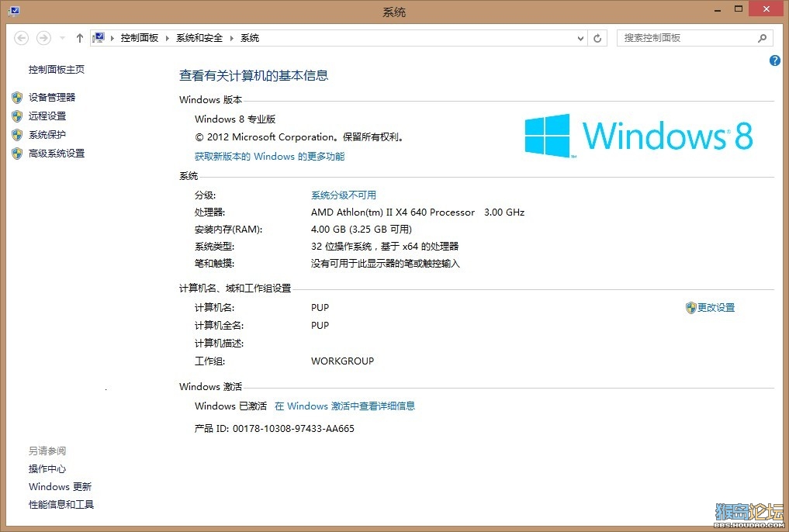This screenshot has height=532, width=789.
Task: Click the computer icon in the address bar
Action: point(99,38)
